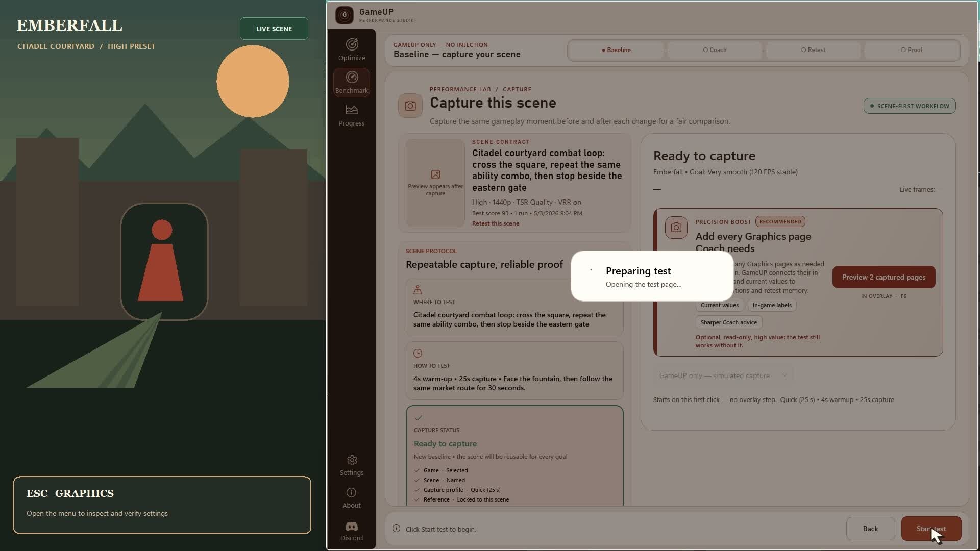Image resolution: width=980 pixels, height=551 pixels.
Task: Click the Back button
Action: [870, 529]
